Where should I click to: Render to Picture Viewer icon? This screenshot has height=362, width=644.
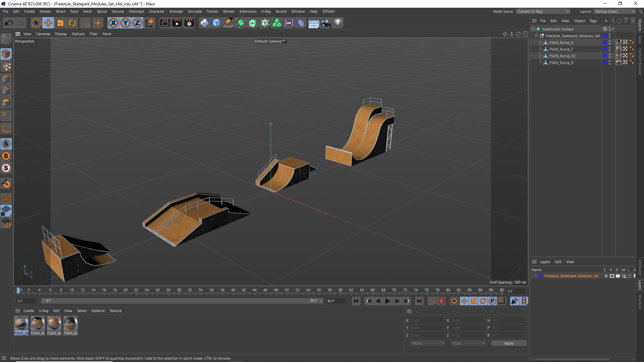[177, 23]
